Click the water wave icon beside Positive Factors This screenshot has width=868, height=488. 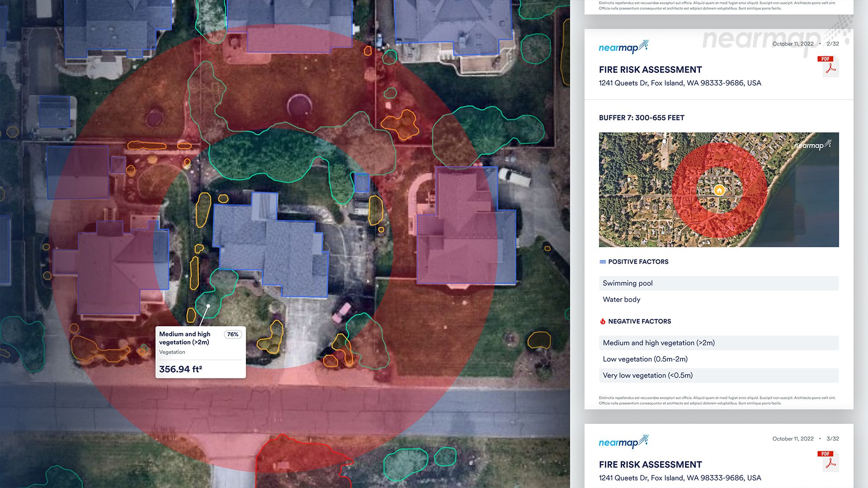pyautogui.click(x=603, y=262)
